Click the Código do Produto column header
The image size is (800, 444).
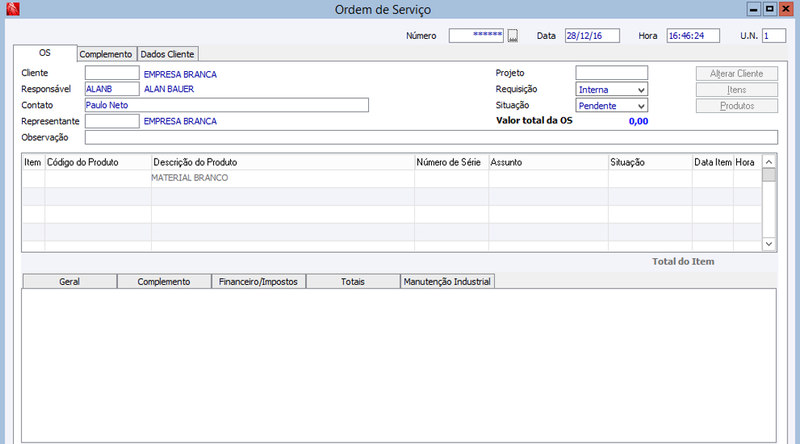[98, 162]
